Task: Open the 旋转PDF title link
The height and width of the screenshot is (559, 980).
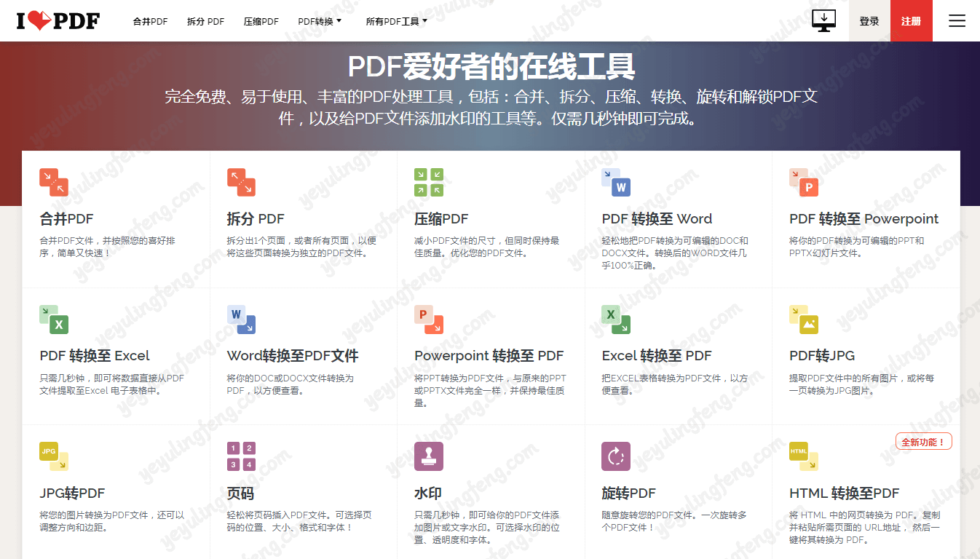Action: [x=628, y=493]
